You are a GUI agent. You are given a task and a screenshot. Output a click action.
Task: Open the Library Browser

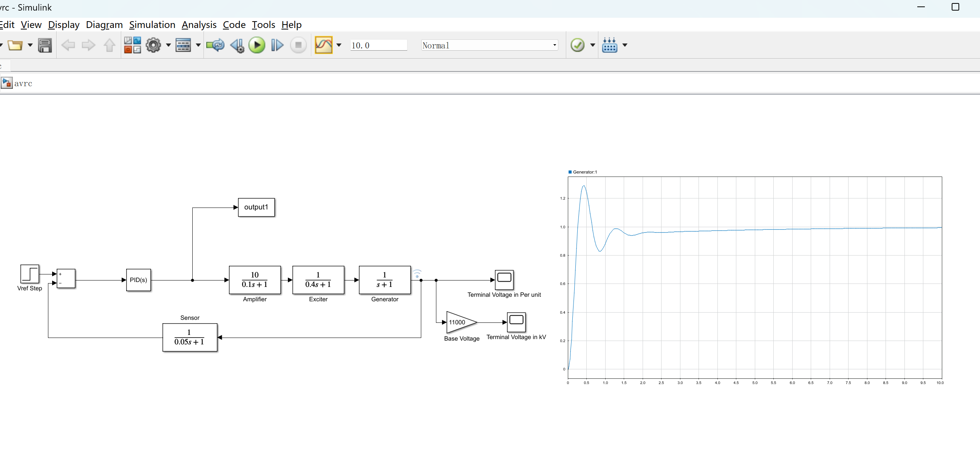(x=132, y=45)
